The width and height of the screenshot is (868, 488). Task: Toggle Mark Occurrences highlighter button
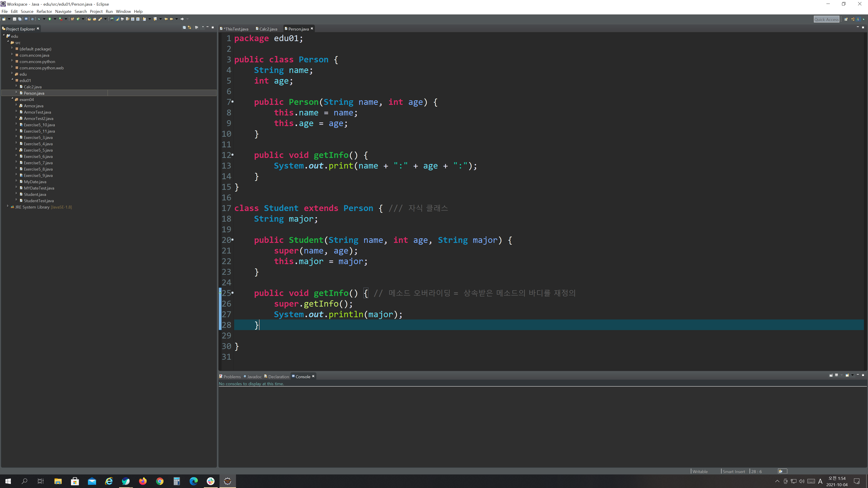(x=117, y=19)
